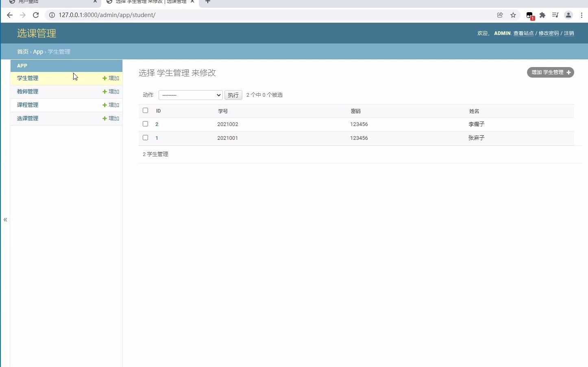Open 选课管理 in the sidebar
588x367 pixels.
coord(28,118)
